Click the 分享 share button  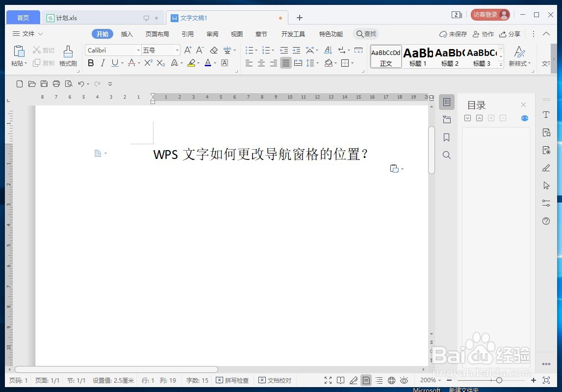510,34
